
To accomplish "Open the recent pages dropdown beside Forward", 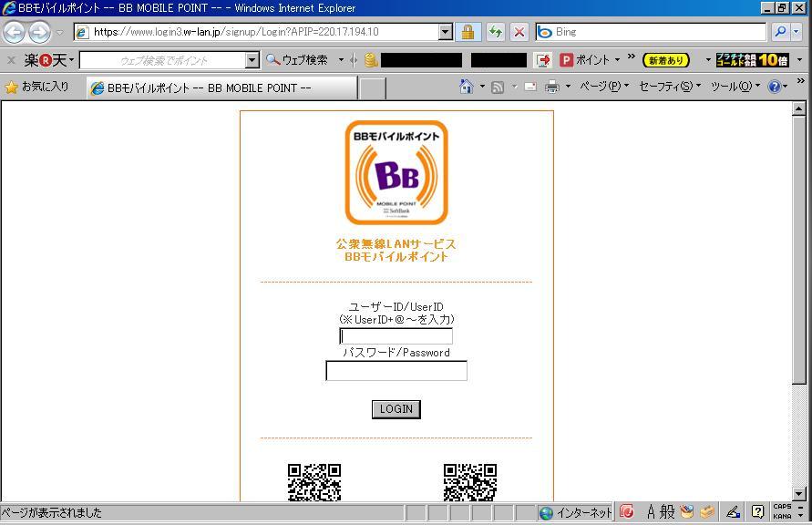I will pyautogui.click(x=59, y=32).
